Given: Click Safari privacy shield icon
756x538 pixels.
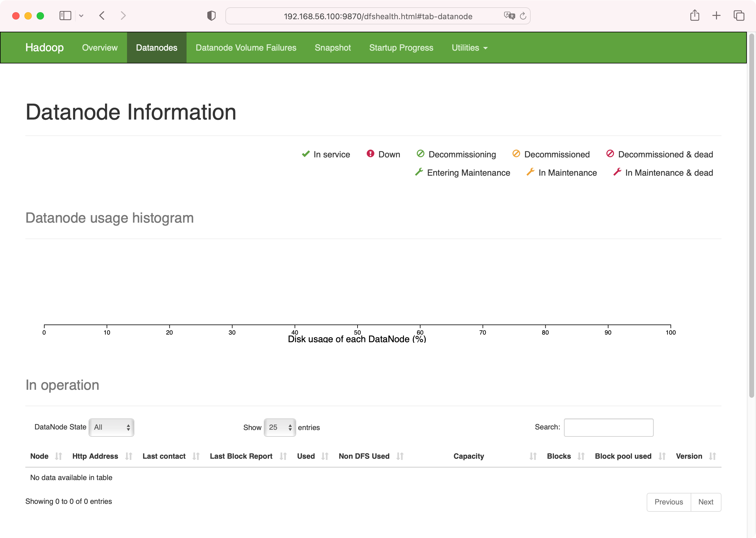Looking at the screenshot, I should (x=211, y=16).
